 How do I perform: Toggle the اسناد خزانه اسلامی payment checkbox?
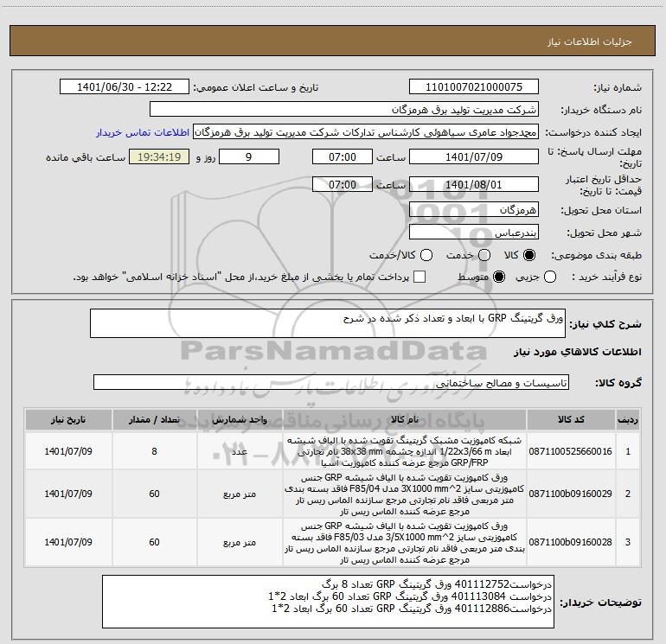[419, 277]
